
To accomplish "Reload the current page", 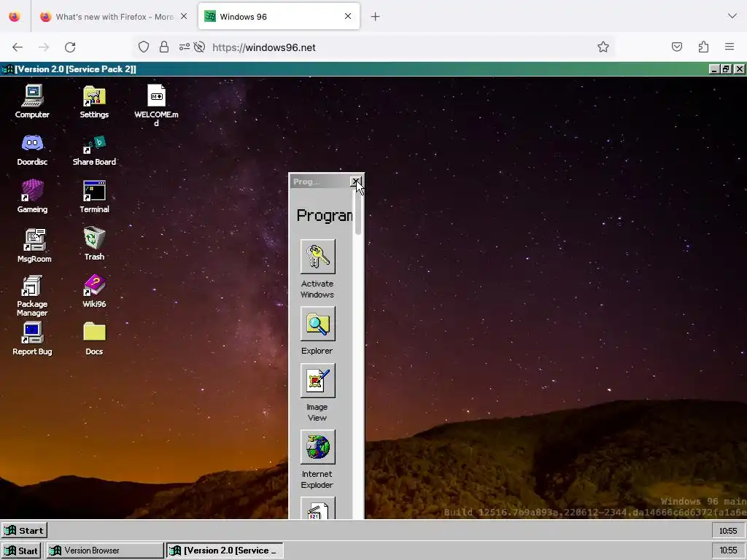I will (70, 47).
